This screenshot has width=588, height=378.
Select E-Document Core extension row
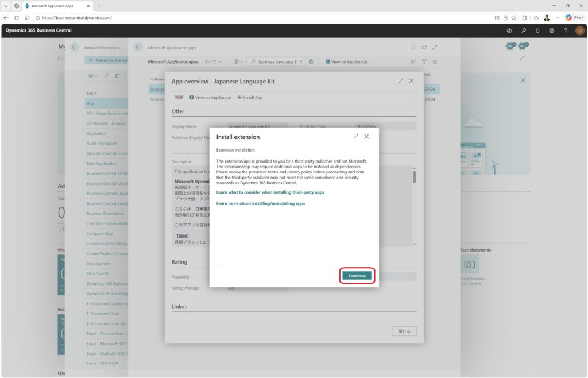[106, 314]
